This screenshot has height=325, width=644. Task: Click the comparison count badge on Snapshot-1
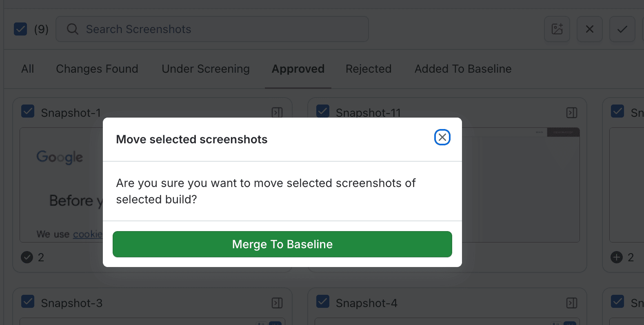27,257
